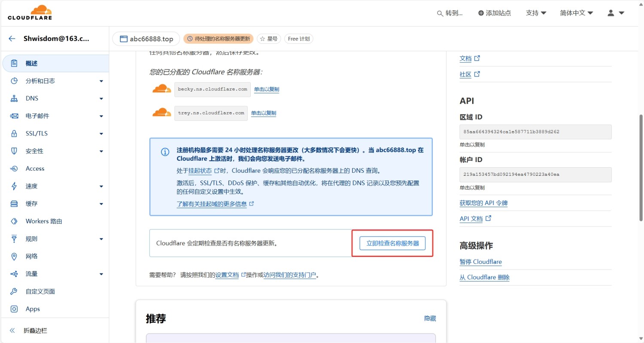Image resolution: width=644 pixels, height=343 pixels.
Task: Click the 挂起状态 link
Action: coord(200,171)
